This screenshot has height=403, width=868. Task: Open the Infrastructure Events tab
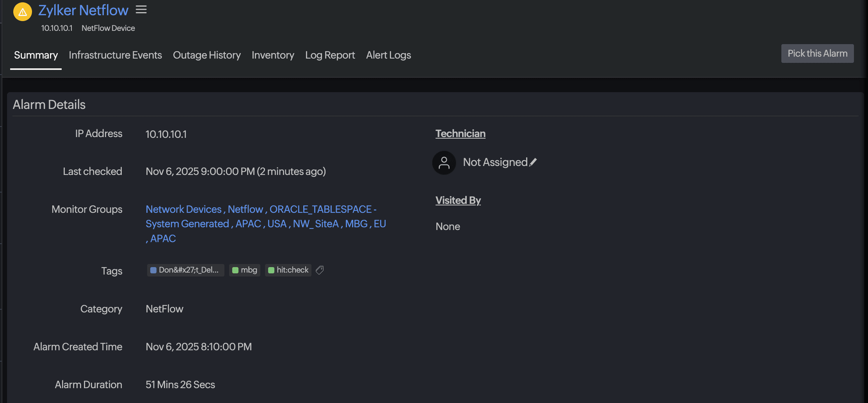(115, 55)
